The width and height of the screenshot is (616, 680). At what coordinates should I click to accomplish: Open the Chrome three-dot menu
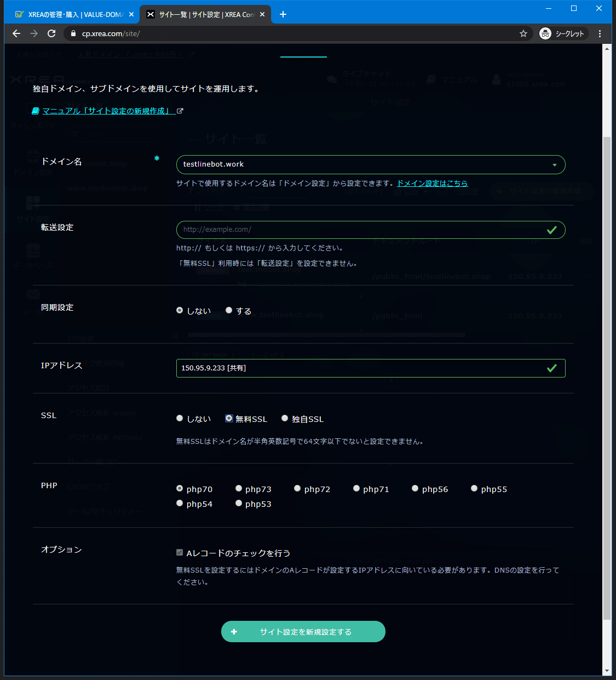click(x=600, y=33)
